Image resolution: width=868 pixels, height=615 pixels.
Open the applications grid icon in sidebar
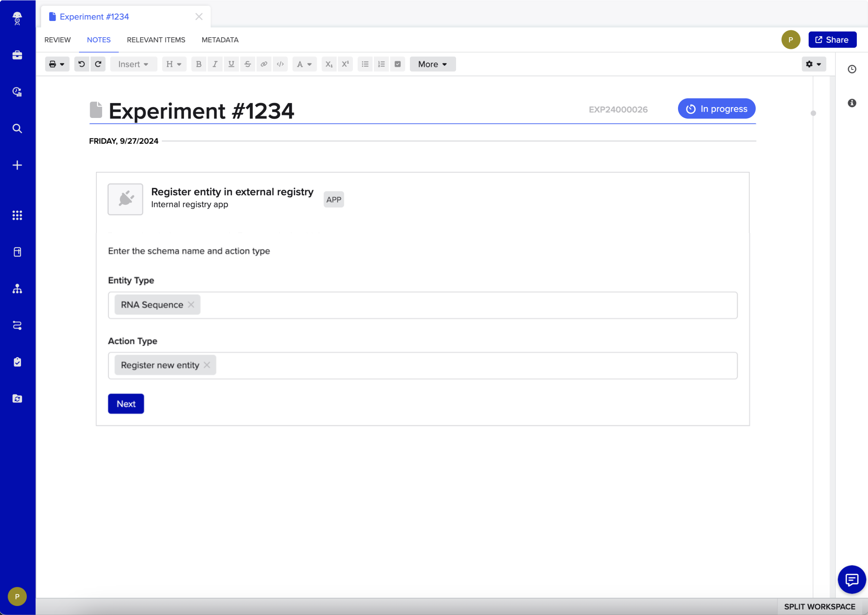[x=17, y=216]
